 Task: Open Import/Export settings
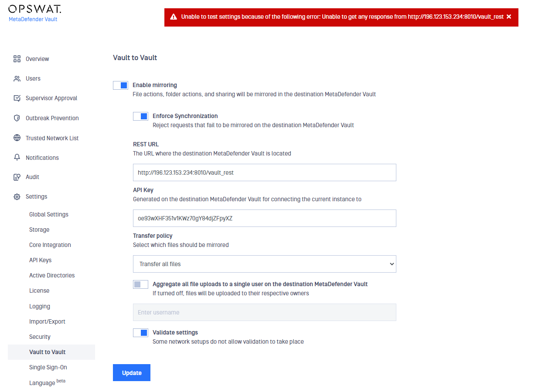coord(47,321)
